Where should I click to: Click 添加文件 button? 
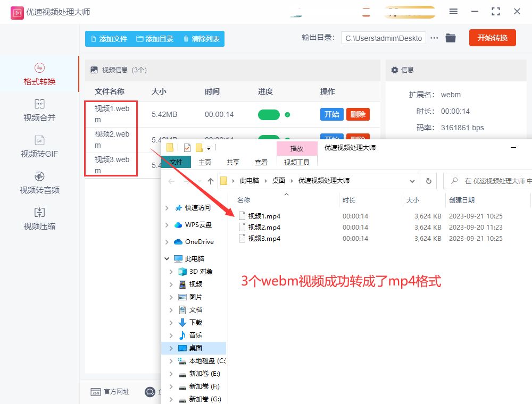[109, 39]
